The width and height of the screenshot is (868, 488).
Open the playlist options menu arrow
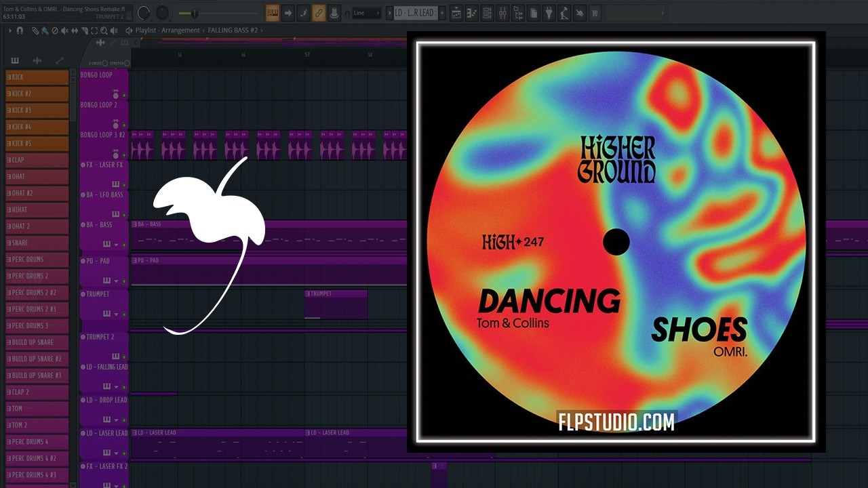10,30
